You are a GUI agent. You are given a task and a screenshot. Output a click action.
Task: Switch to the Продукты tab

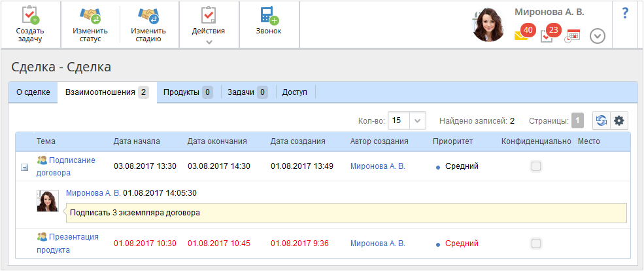click(188, 92)
